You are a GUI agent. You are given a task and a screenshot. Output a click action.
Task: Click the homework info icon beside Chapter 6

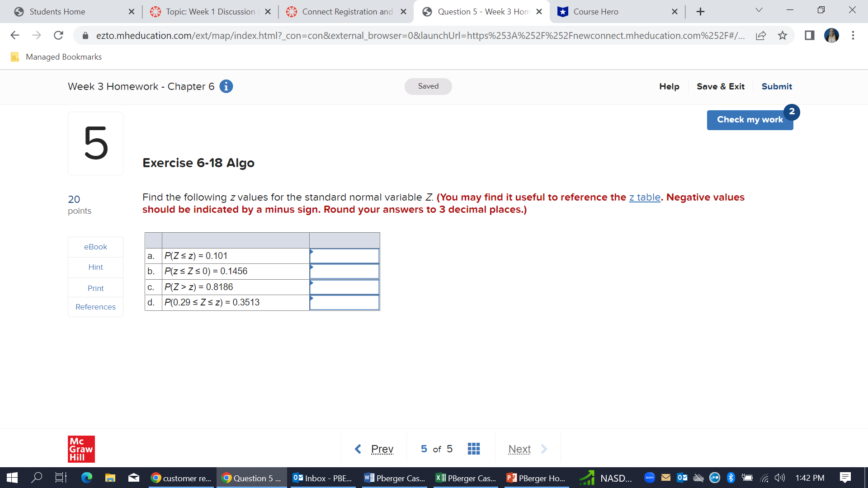[226, 86]
